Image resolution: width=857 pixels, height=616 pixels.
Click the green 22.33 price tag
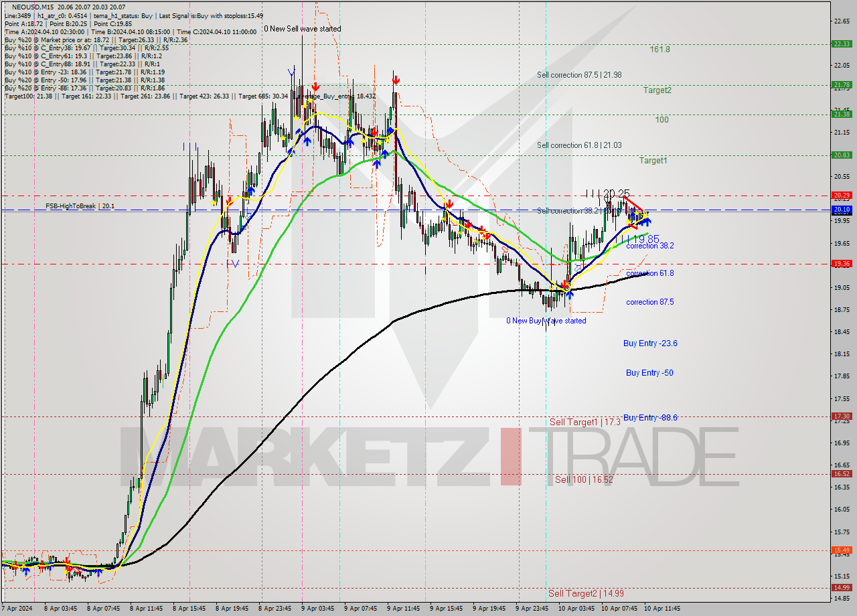(842, 44)
